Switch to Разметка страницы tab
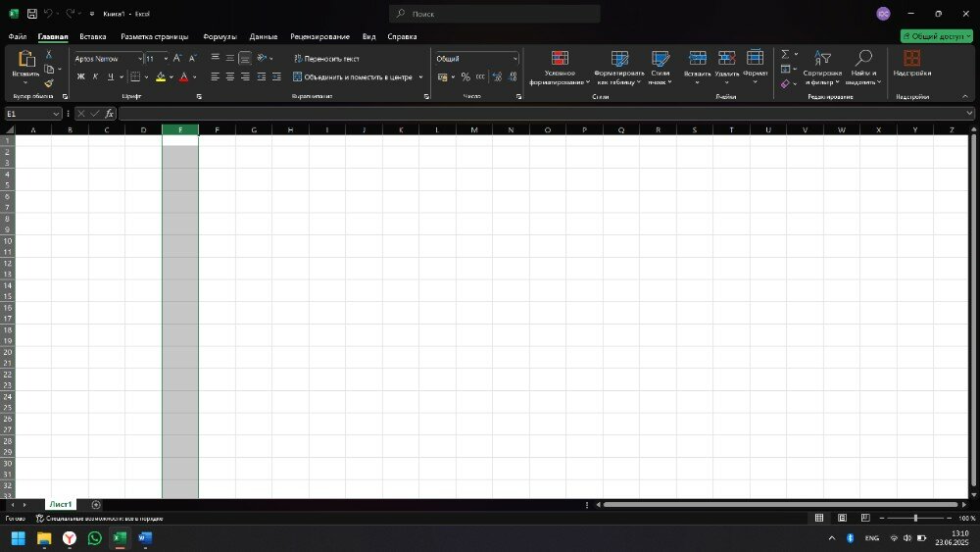The image size is (980, 552). pos(155,36)
